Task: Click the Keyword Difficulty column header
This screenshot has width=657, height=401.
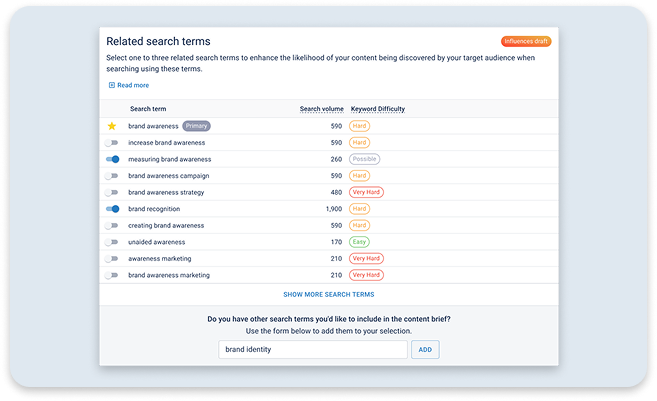Action: 378,109
